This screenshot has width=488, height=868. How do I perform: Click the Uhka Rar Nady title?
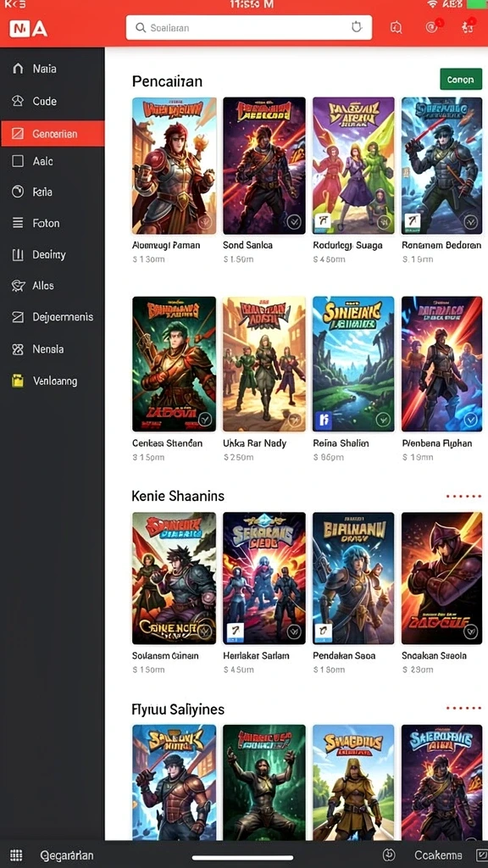(255, 443)
